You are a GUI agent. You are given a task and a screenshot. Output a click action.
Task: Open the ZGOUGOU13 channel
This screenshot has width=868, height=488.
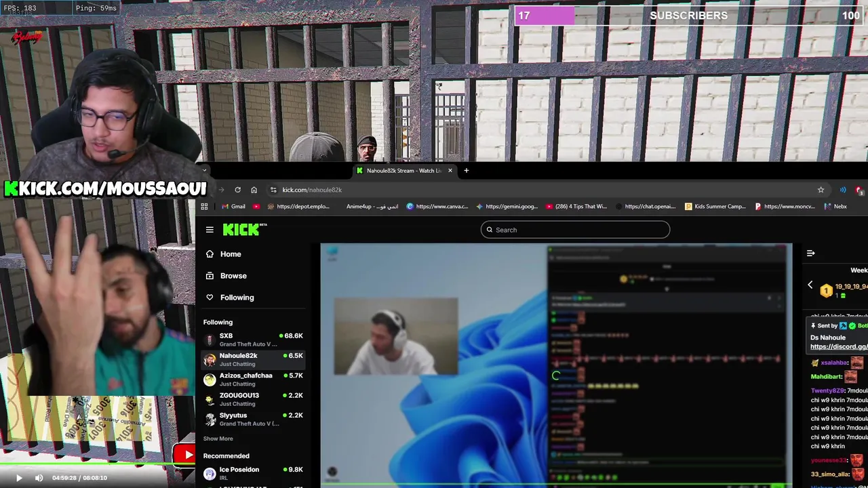[x=253, y=399]
